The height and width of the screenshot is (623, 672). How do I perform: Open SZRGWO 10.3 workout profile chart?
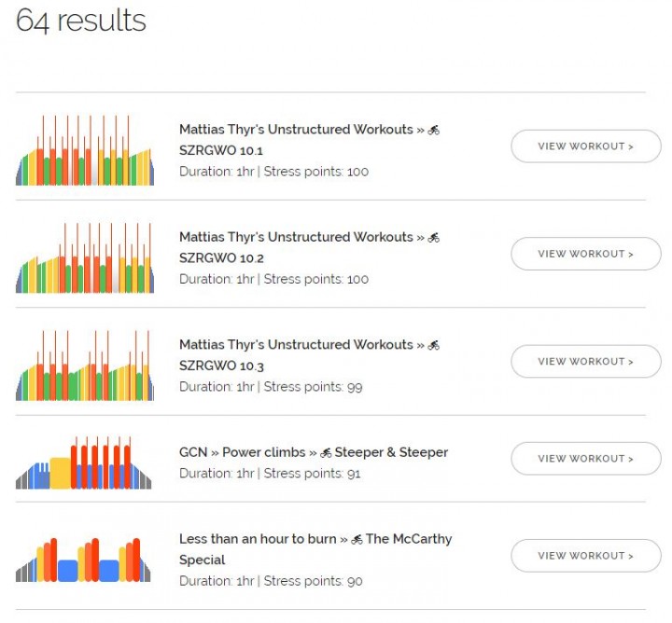click(85, 366)
